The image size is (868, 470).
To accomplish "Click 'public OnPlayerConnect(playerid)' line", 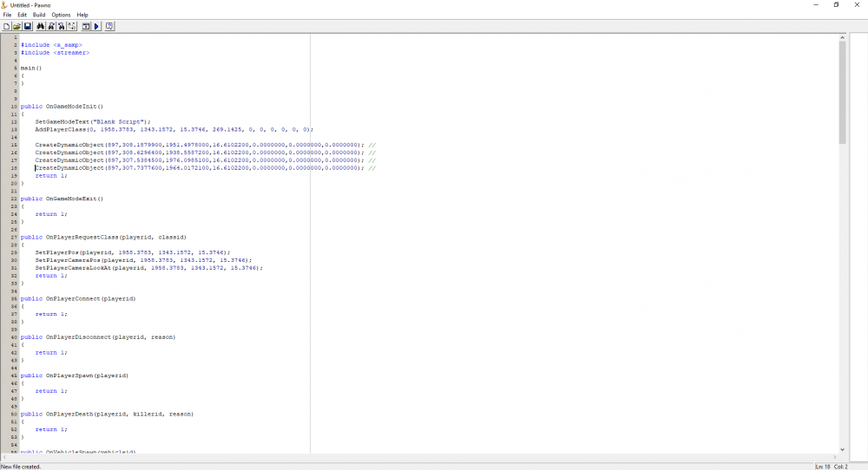I will [78, 298].
